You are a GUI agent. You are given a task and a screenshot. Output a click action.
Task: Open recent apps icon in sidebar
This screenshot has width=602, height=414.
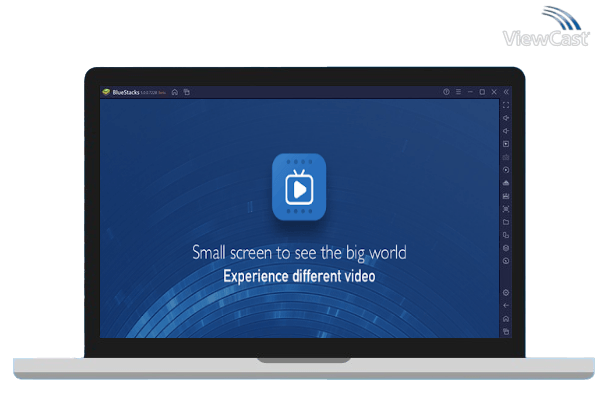point(506,331)
